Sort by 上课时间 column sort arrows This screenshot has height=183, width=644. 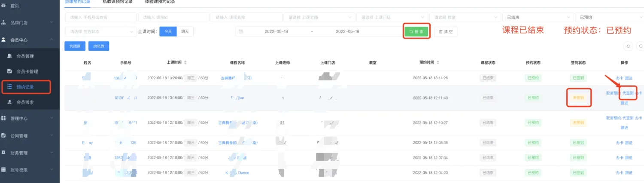click(185, 63)
